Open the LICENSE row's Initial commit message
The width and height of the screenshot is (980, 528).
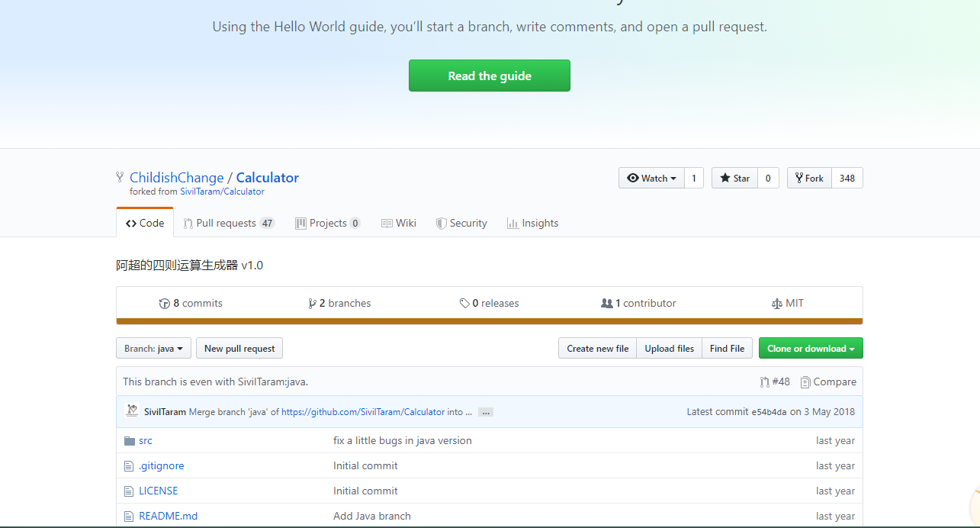click(365, 491)
